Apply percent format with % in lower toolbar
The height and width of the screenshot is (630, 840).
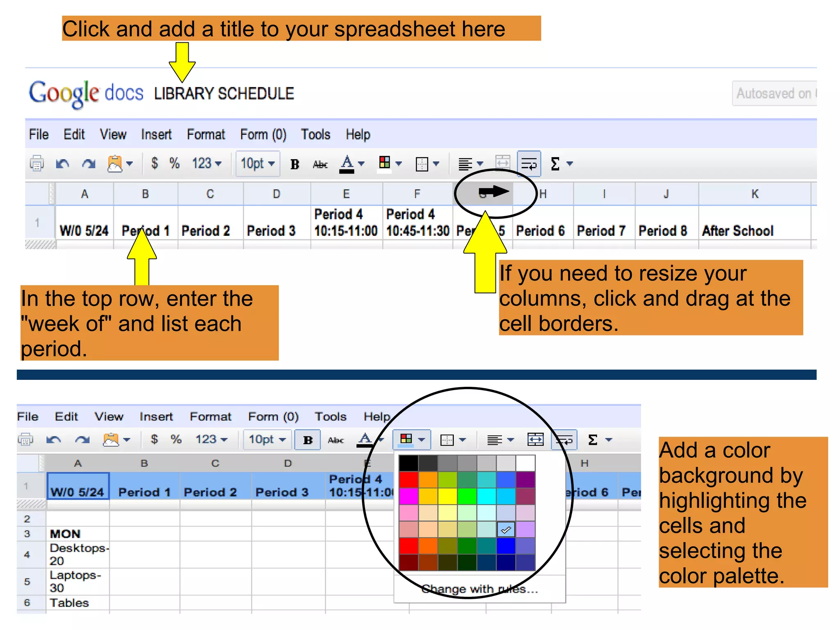click(x=176, y=439)
